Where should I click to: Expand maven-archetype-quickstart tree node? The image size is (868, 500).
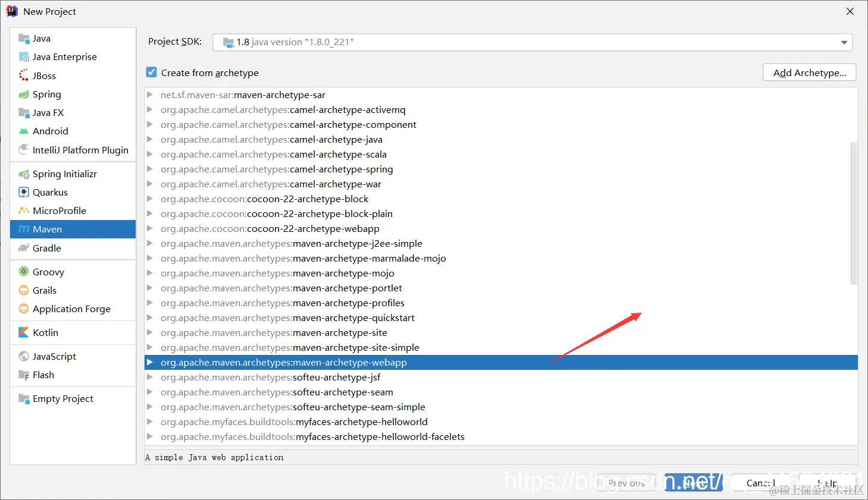[150, 317]
